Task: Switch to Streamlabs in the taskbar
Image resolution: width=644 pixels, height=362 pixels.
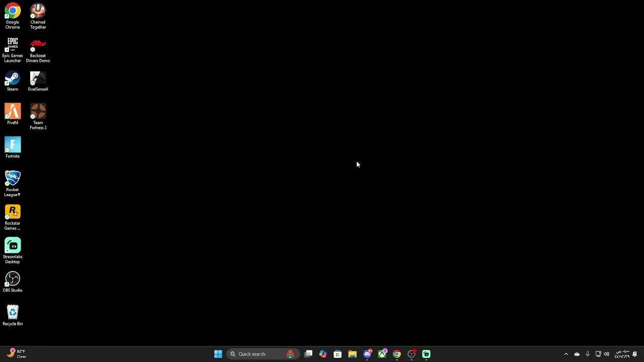Action: 426,354
